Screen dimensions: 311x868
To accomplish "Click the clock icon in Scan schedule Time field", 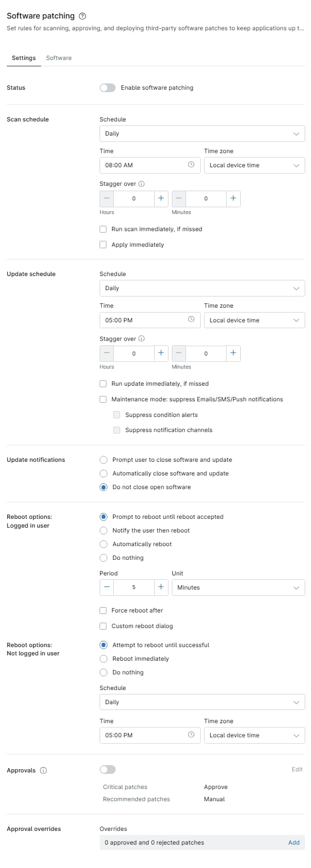I will [x=191, y=165].
